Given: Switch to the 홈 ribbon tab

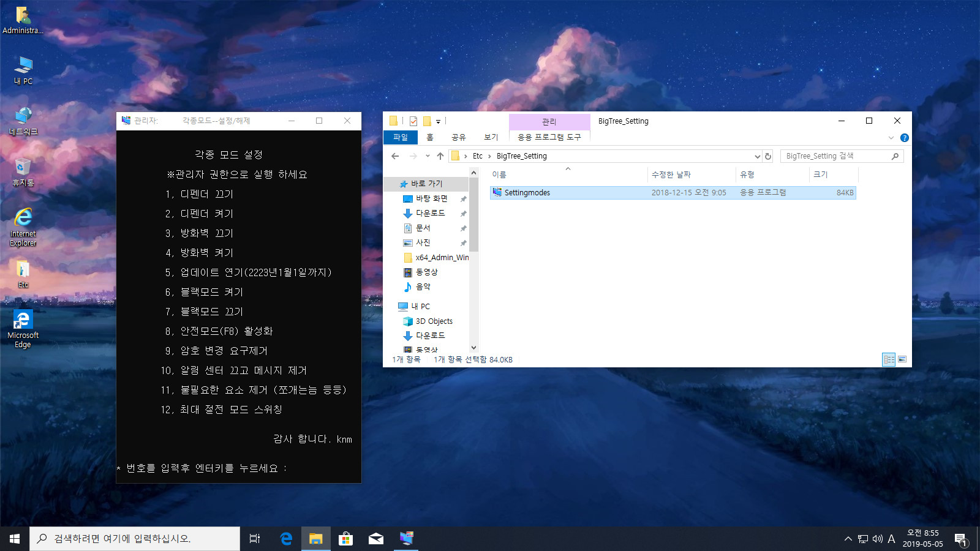Looking at the screenshot, I should point(430,137).
